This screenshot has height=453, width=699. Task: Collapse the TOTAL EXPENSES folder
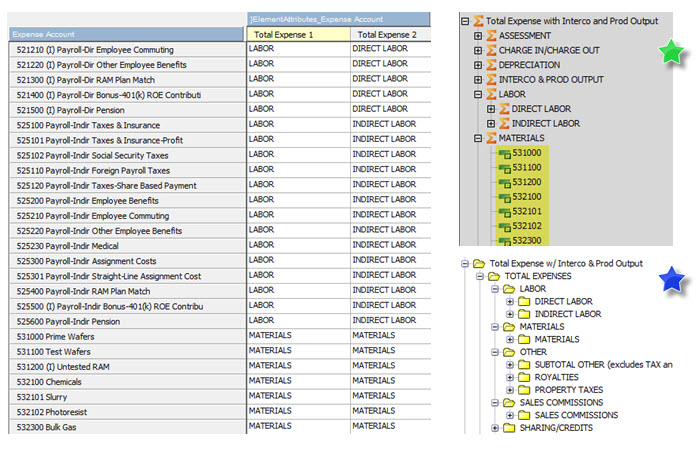[480, 276]
